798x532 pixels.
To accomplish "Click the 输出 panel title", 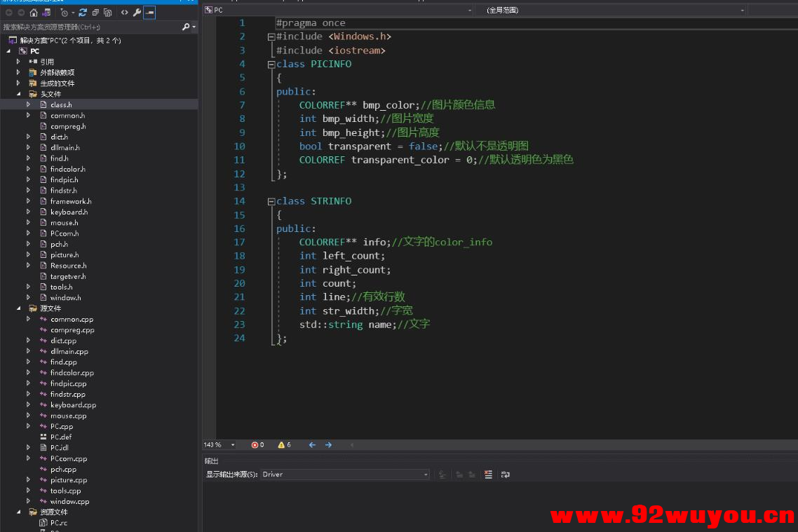I will pos(210,461).
